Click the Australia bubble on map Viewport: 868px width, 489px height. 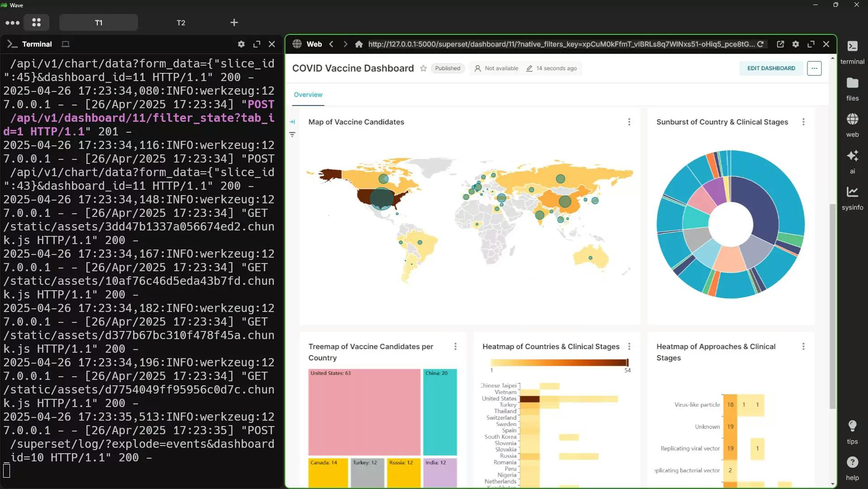[x=590, y=258]
